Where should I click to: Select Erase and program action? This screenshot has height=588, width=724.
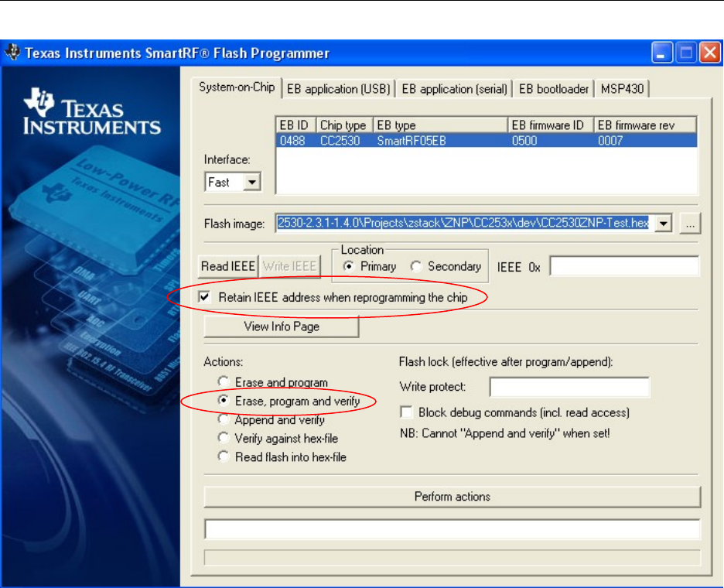tap(224, 382)
